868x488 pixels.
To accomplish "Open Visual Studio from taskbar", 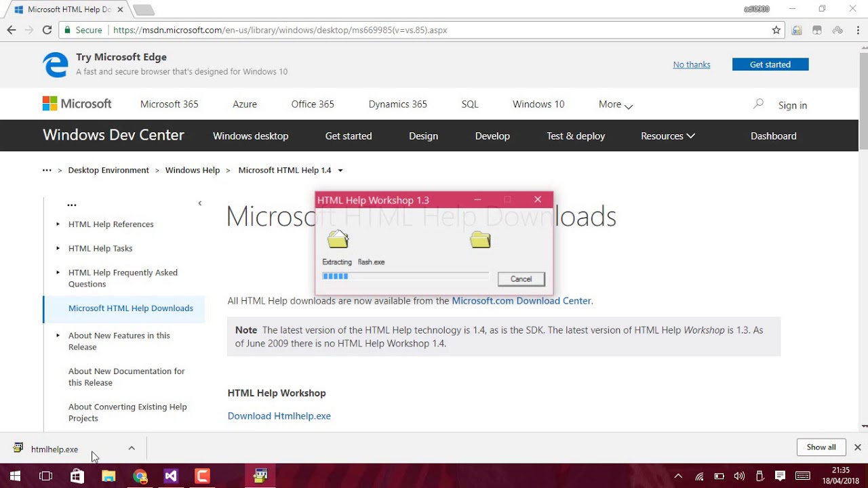I will 171,476.
